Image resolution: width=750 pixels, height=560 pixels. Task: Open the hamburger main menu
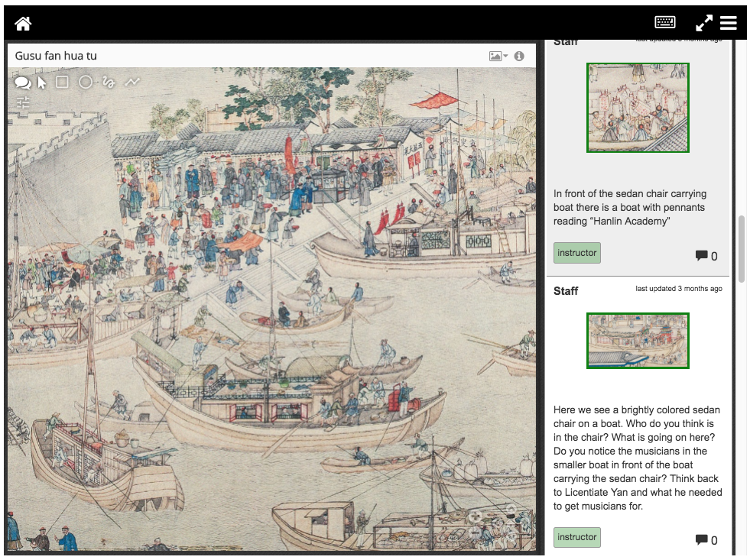coord(729,22)
